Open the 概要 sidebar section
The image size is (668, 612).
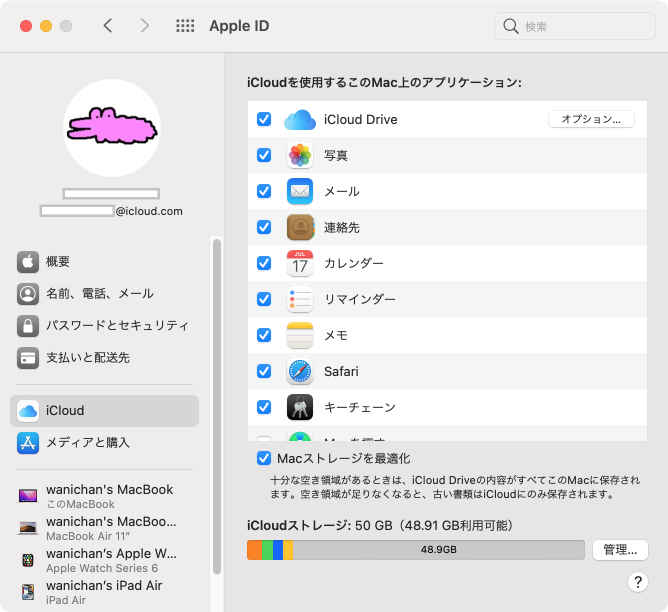[104, 261]
